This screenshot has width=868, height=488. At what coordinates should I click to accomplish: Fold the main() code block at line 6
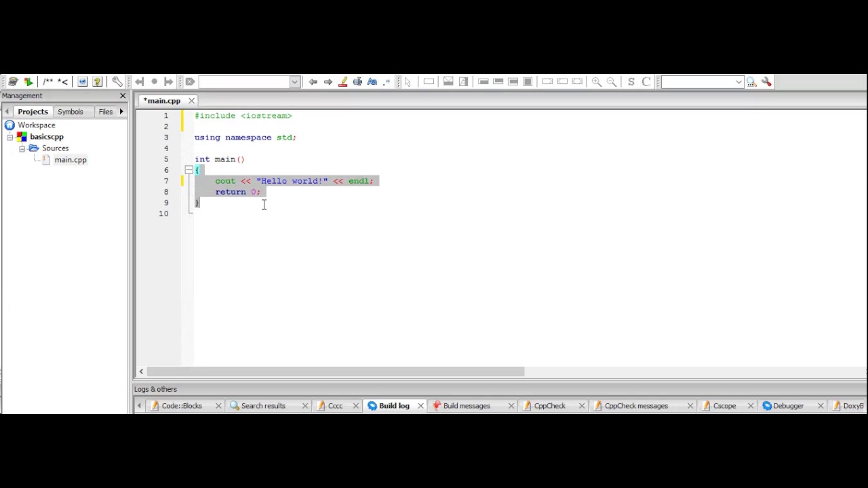tap(189, 170)
